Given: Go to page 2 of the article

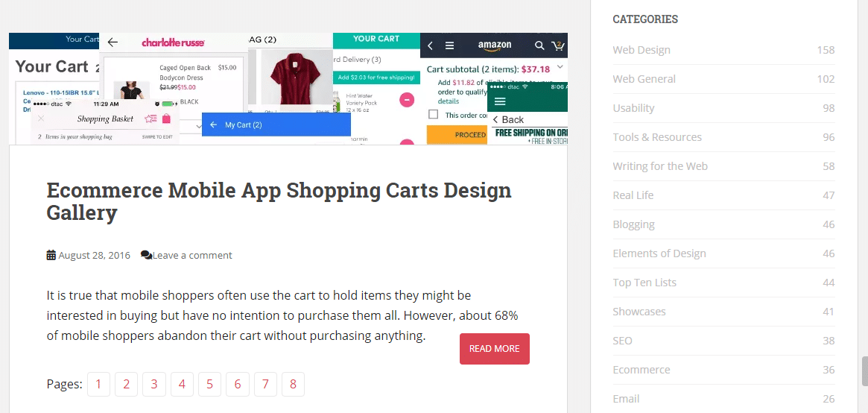Looking at the screenshot, I should (x=127, y=385).
